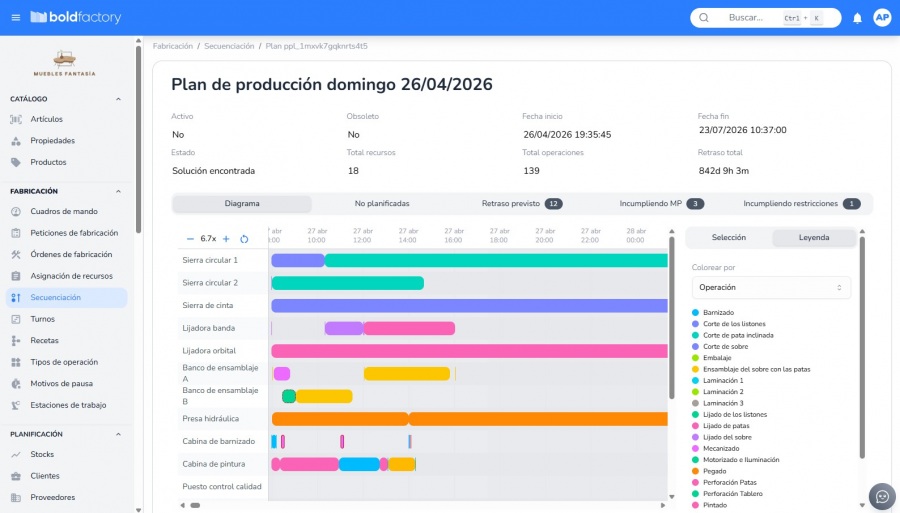900x513 pixels.
Task: Click the Turnos icon
Action: [16, 319]
